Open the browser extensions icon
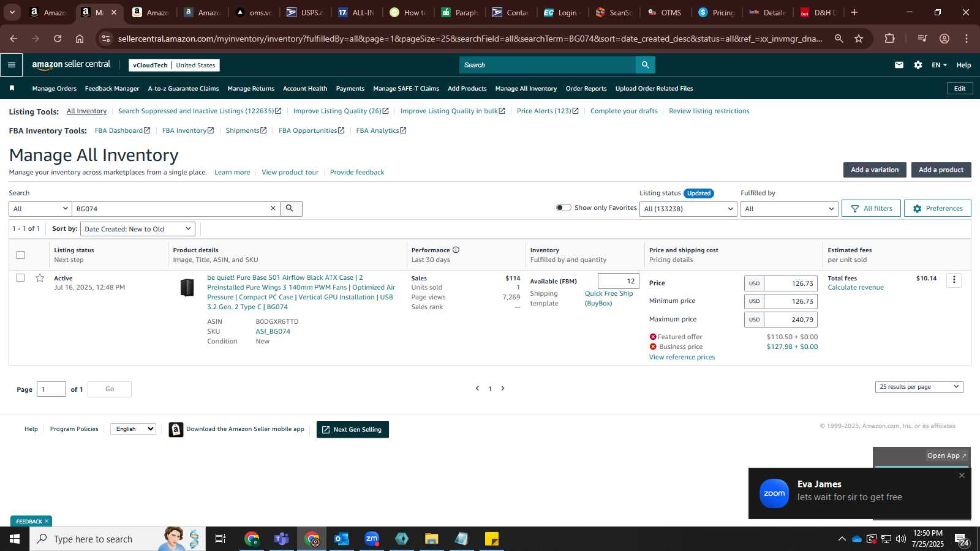980x551 pixels. 890,39
